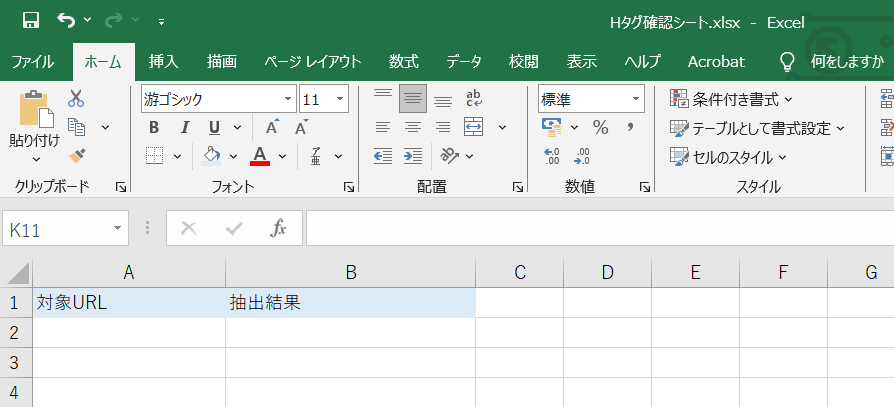This screenshot has height=407, width=894.
Task: Open the undo history dropdown arrow
Action: (87, 21)
